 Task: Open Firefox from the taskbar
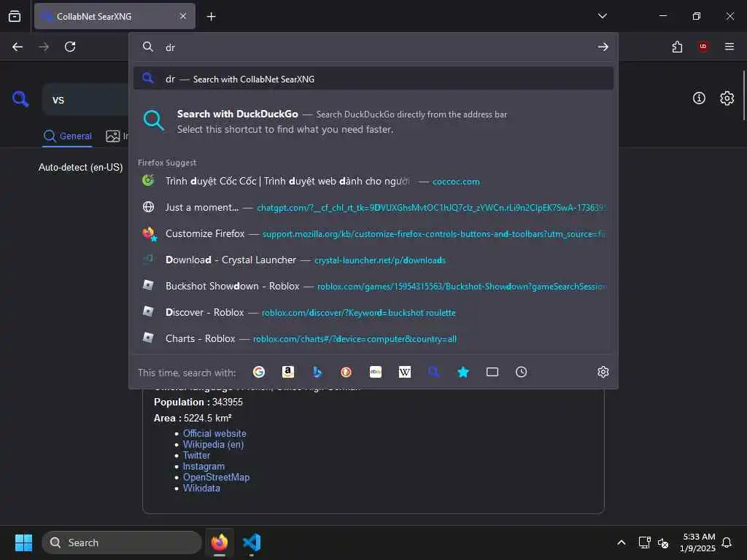(x=219, y=542)
